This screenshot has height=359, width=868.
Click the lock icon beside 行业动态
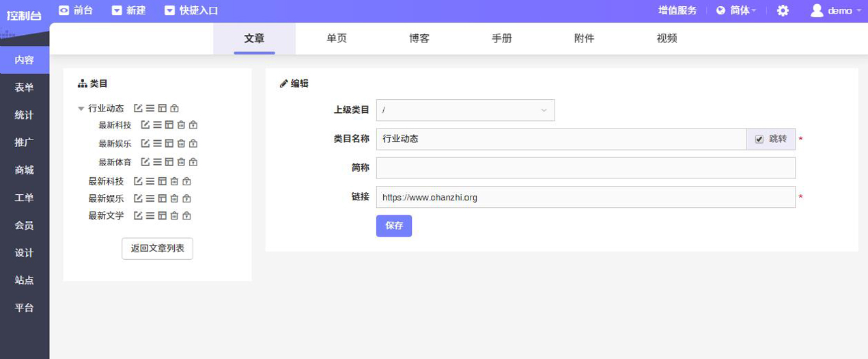tap(174, 108)
